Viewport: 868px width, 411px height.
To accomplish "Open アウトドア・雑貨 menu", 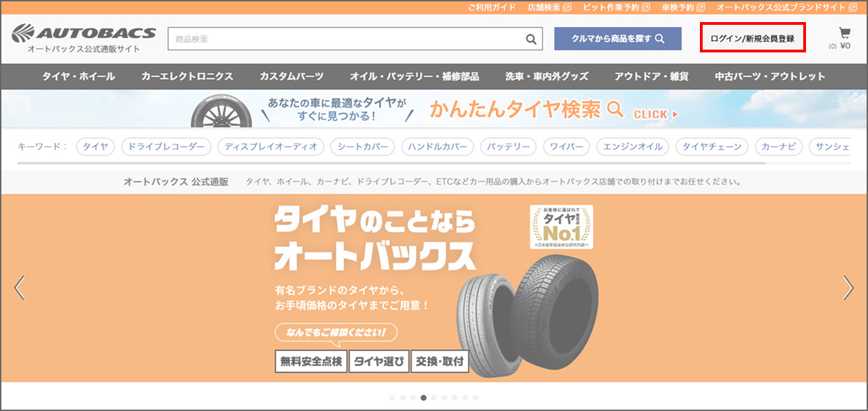I will pos(651,77).
